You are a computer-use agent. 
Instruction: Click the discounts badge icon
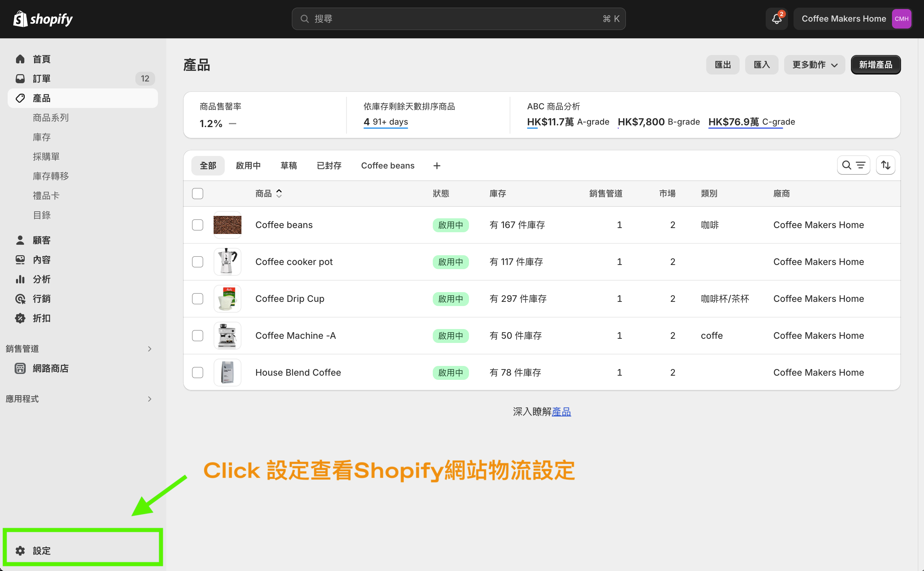click(x=20, y=318)
